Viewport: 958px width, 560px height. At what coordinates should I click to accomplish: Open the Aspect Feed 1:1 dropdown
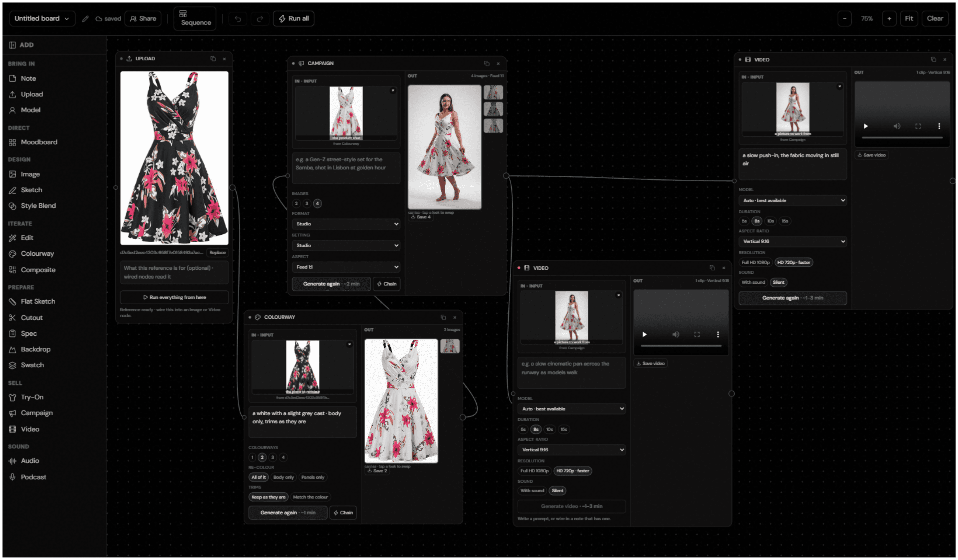[346, 267]
